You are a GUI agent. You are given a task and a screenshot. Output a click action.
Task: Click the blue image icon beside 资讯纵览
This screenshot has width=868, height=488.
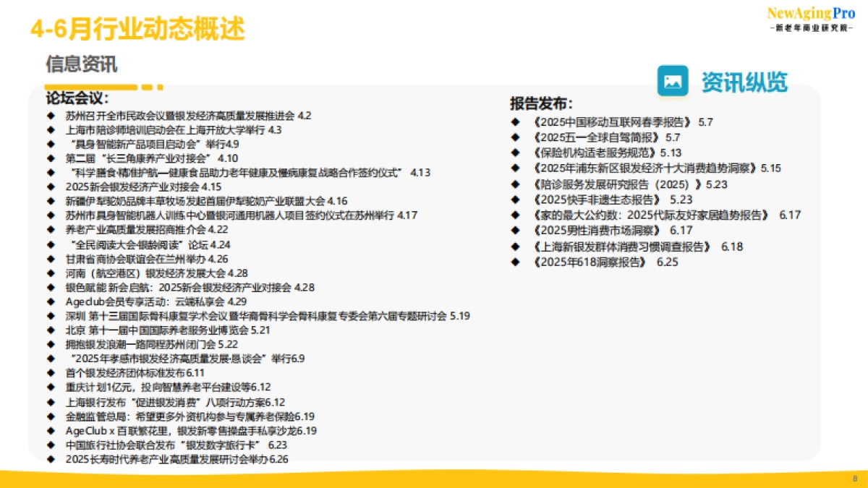click(x=671, y=82)
